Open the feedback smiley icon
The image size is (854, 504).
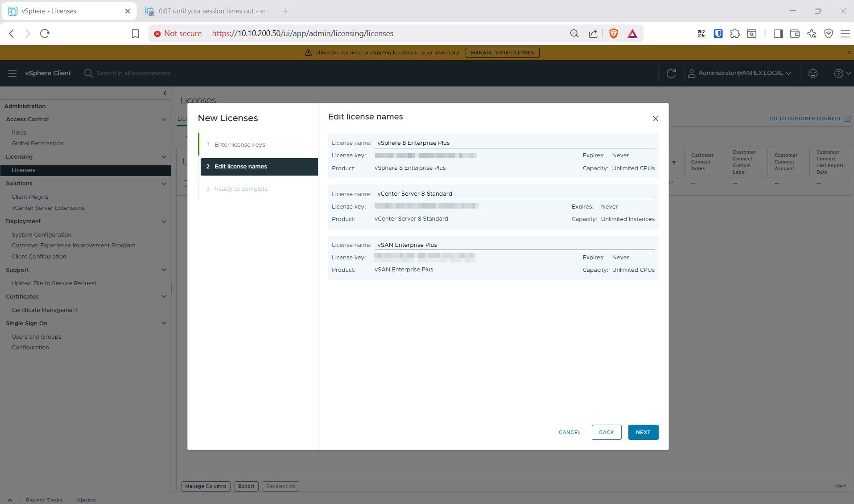[x=813, y=73]
